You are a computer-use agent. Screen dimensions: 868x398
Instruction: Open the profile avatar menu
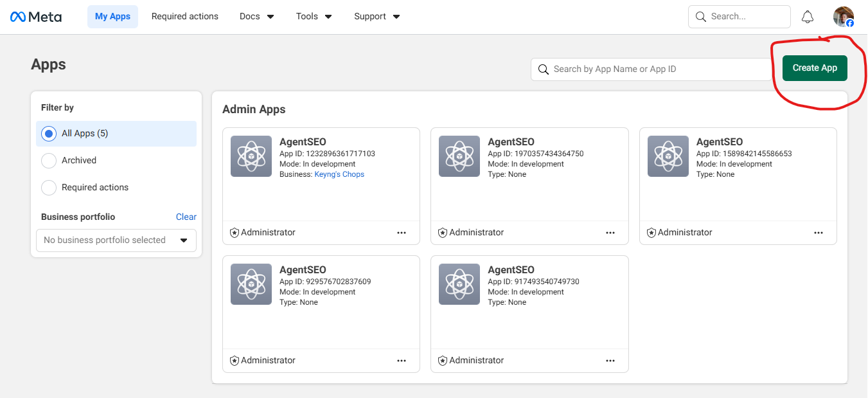pos(843,17)
